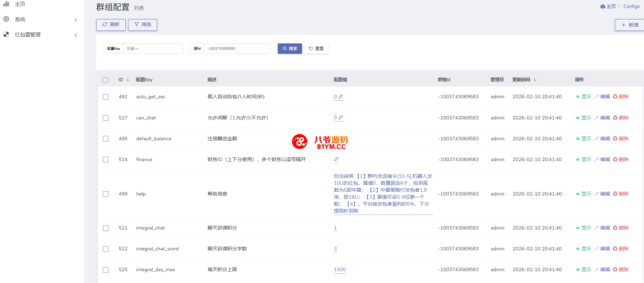The width and height of the screenshot is (644, 283).
Task: Expand the 系统 sidebar menu chevron
Action: click(x=76, y=20)
